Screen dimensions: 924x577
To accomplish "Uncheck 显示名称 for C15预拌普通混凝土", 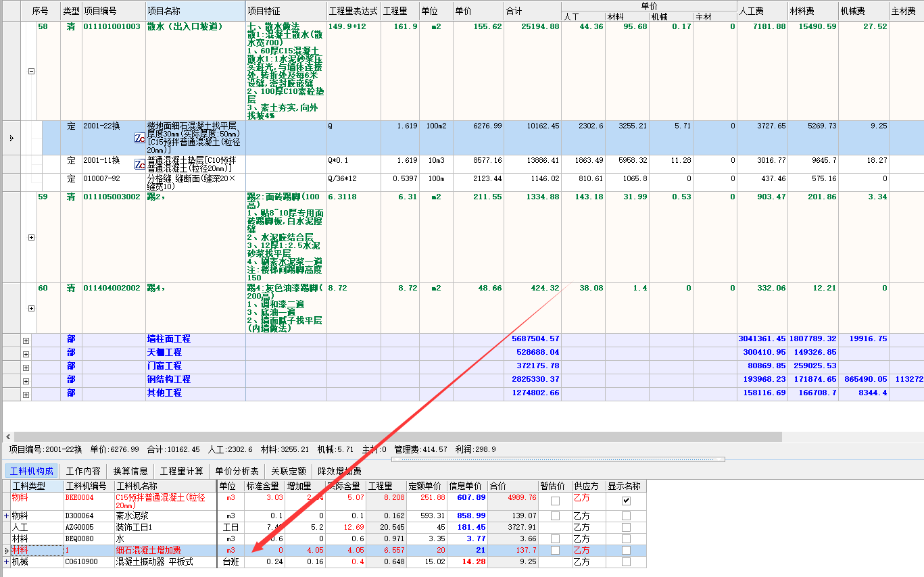I will click(626, 501).
